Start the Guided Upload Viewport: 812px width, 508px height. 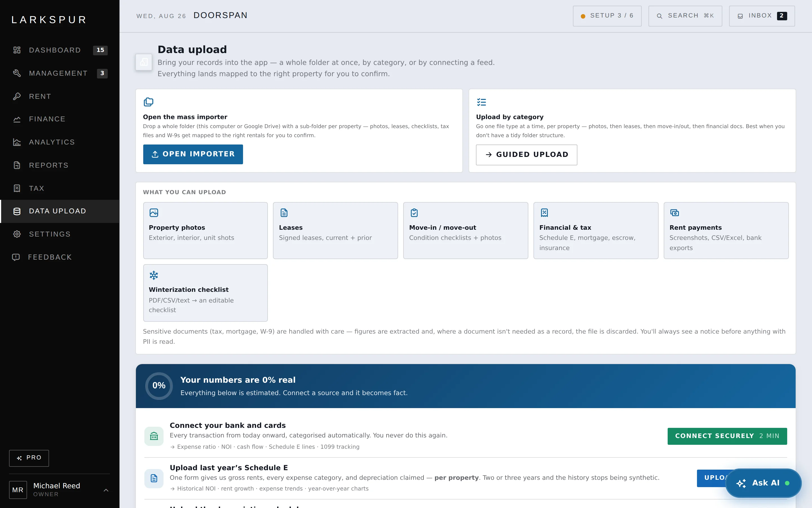(526, 155)
